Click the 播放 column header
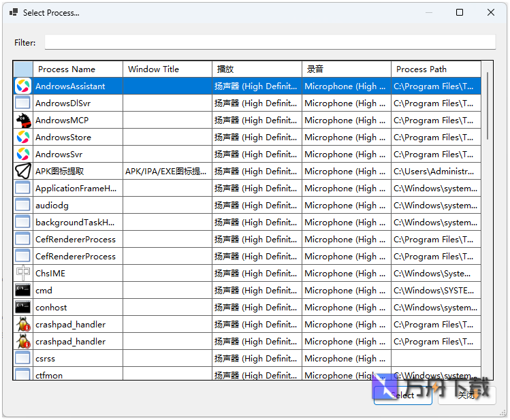510x420 pixels. click(257, 69)
